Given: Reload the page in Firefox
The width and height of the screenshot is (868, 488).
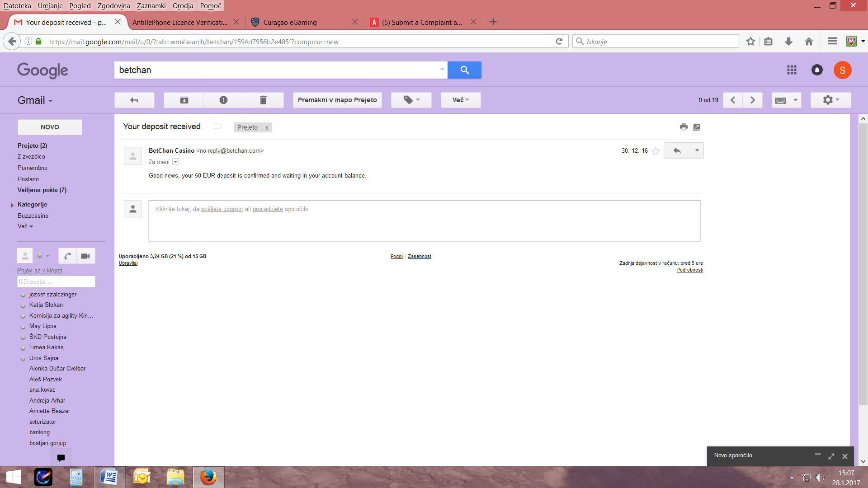Looking at the screenshot, I should 559,42.
